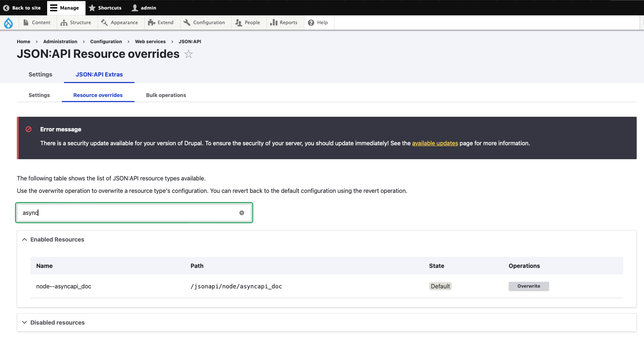Click the star to bookmark this page

[x=189, y=54]
